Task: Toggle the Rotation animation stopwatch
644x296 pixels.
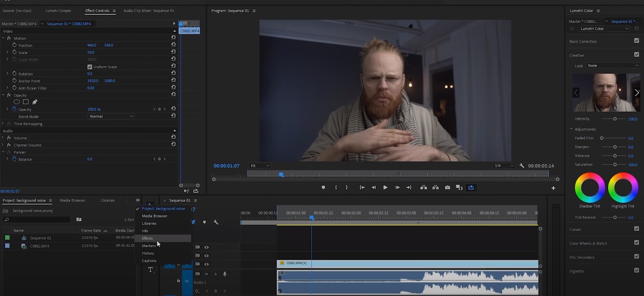Action: 14,74
